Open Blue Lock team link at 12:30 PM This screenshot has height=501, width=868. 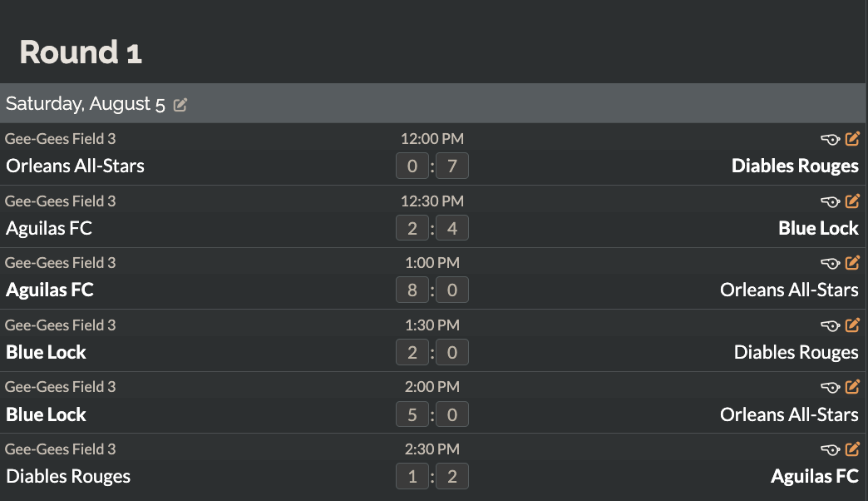pos(818,228)
